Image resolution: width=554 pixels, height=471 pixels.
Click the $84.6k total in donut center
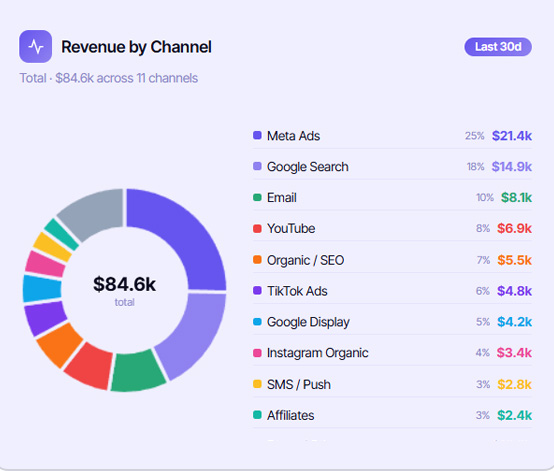click(124, 284)
